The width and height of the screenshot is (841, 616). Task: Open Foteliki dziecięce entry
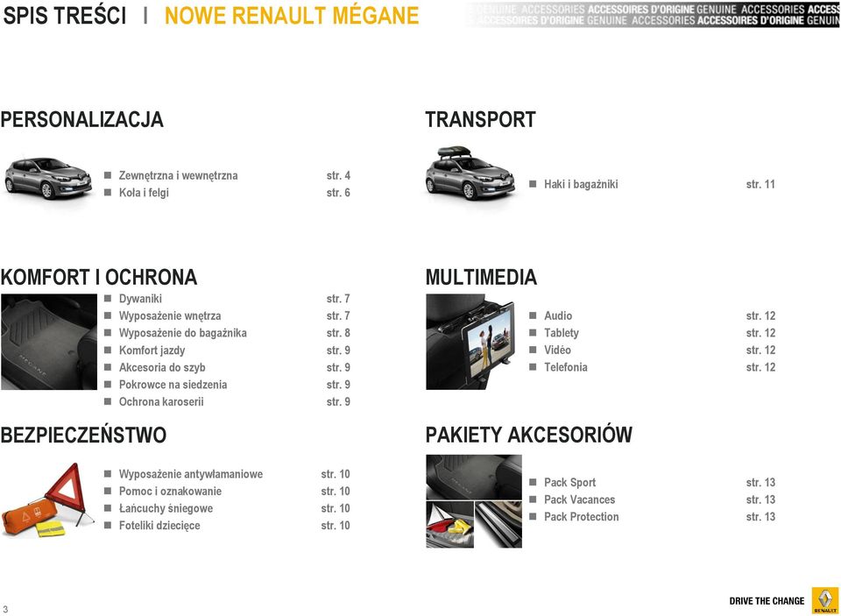[x=159, y=526]
